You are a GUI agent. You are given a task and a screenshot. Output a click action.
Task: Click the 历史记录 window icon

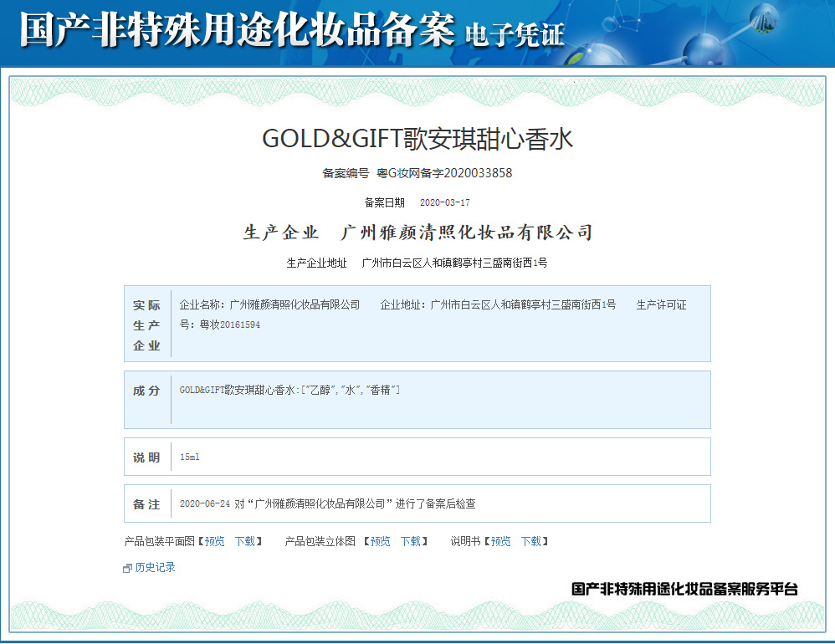127,569
